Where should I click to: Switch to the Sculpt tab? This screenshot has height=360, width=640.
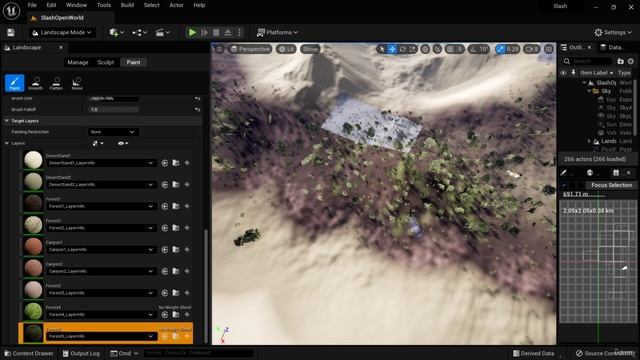(x=106, y=62)
